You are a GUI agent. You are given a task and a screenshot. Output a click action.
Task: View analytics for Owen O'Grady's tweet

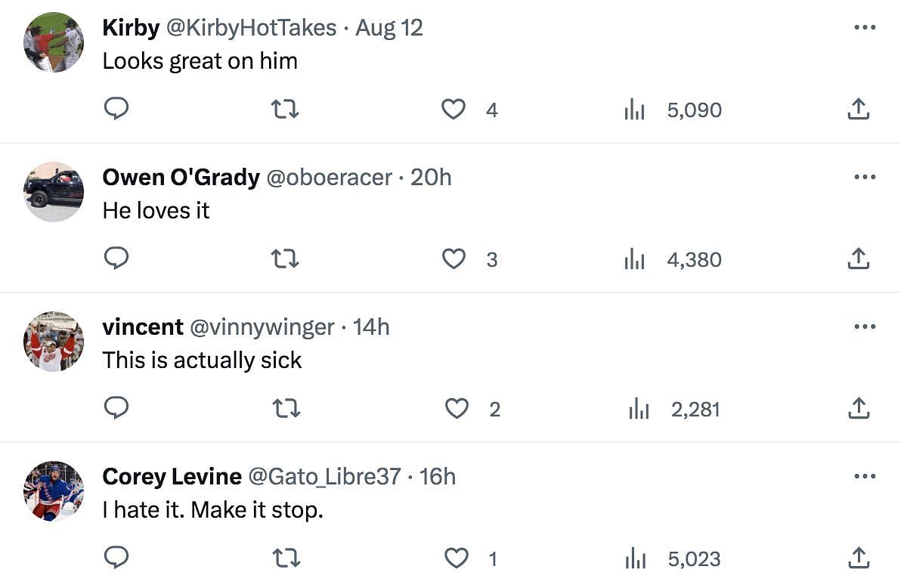(x=634, y=260)
